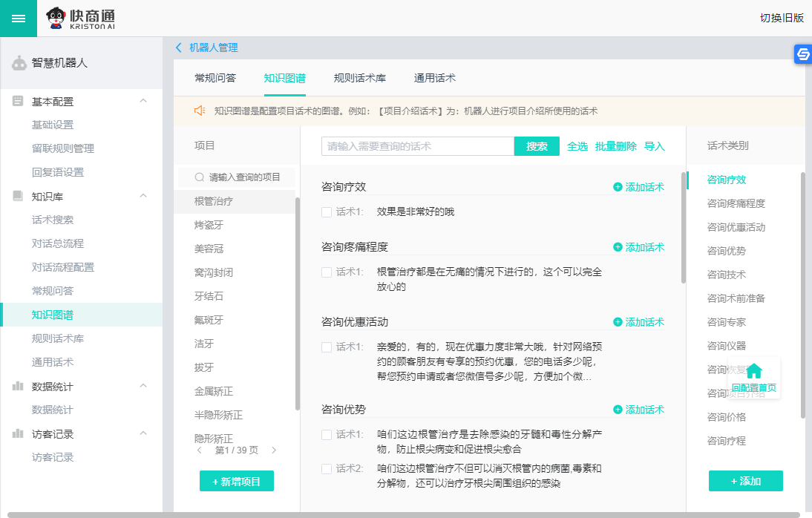
Task: Click the blue floating widget icon at top right
Action: (802, 54)
